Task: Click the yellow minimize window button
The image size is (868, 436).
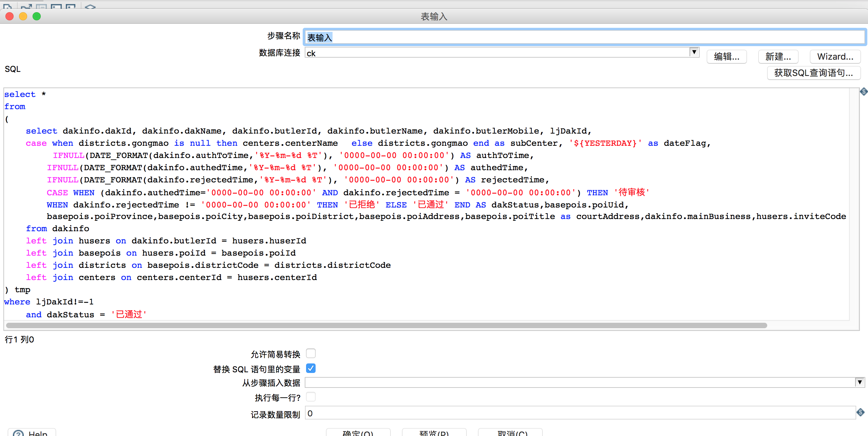Action: [x=23, y=16]
